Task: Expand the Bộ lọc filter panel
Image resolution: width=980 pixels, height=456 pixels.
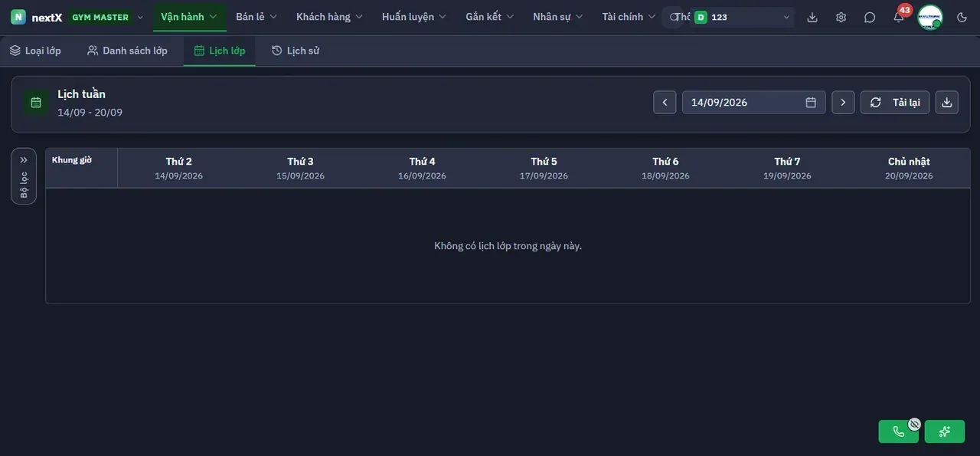Action: (24, 176)
